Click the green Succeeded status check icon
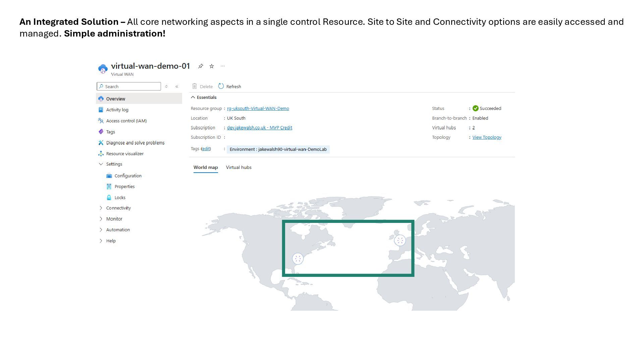This screenshot has height=362, width=644. (476, 108)
